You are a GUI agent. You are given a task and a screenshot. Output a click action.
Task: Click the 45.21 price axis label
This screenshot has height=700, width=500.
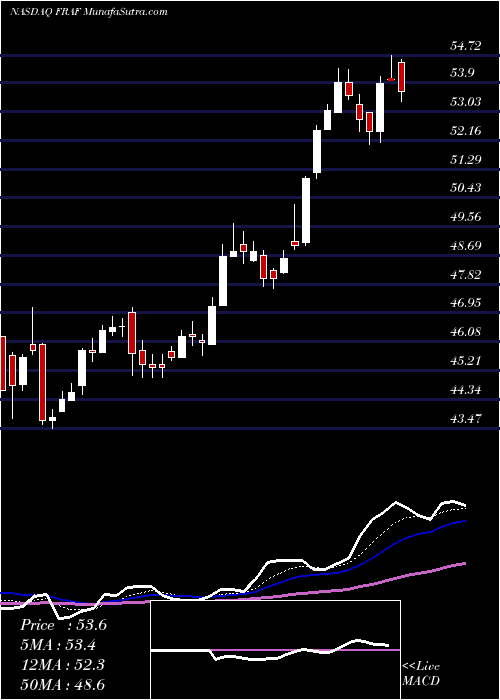click(466, 360)
